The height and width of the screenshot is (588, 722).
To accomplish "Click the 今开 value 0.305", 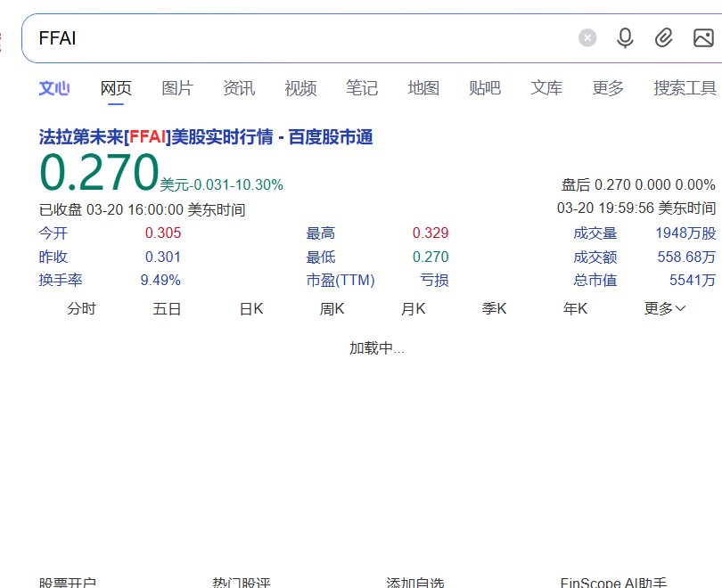I will 163,233.
